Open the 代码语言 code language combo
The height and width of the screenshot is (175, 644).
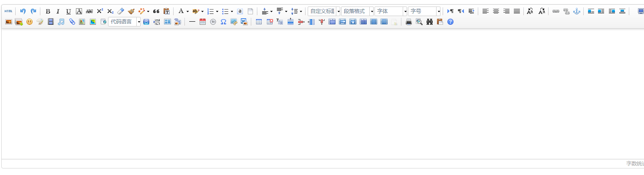click(125, 22)
